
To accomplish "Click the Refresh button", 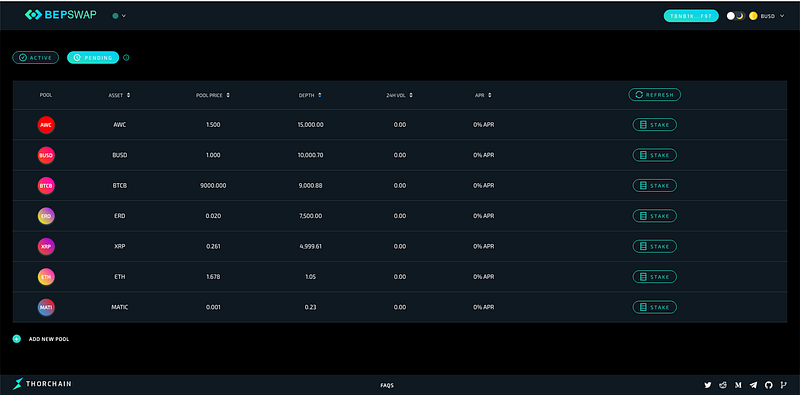I will (655, 94).
